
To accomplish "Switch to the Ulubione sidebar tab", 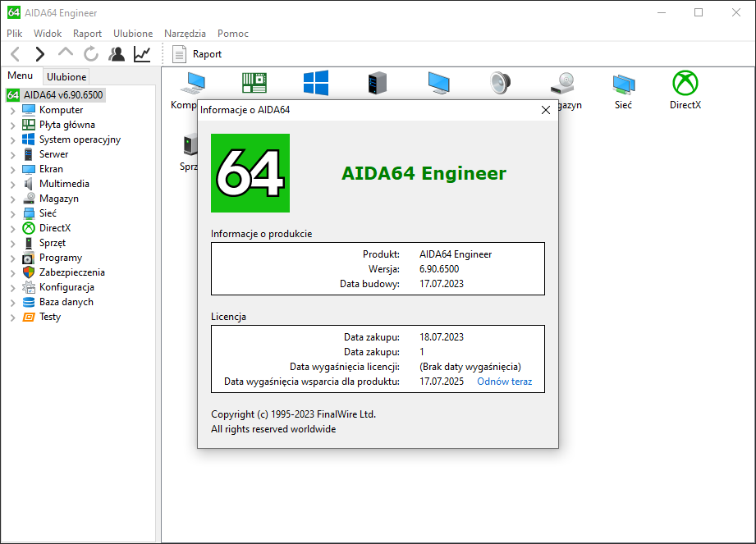I will 66,76.
